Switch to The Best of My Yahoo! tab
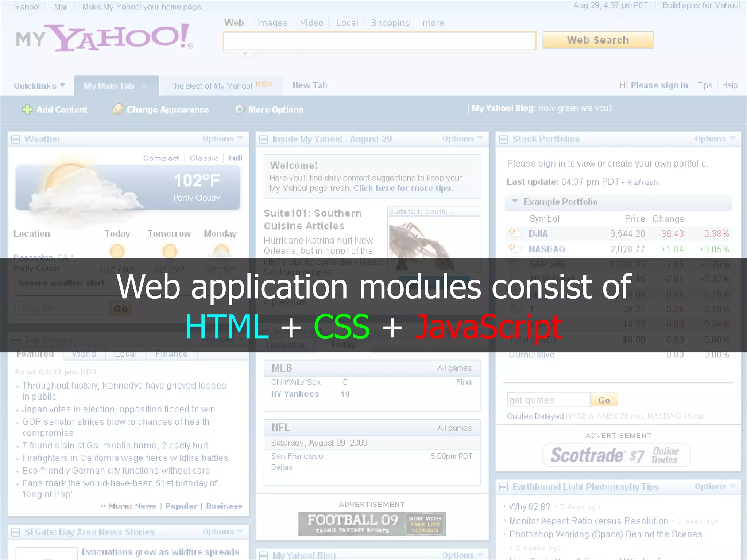747x560 pixels. tap(212, 86)
